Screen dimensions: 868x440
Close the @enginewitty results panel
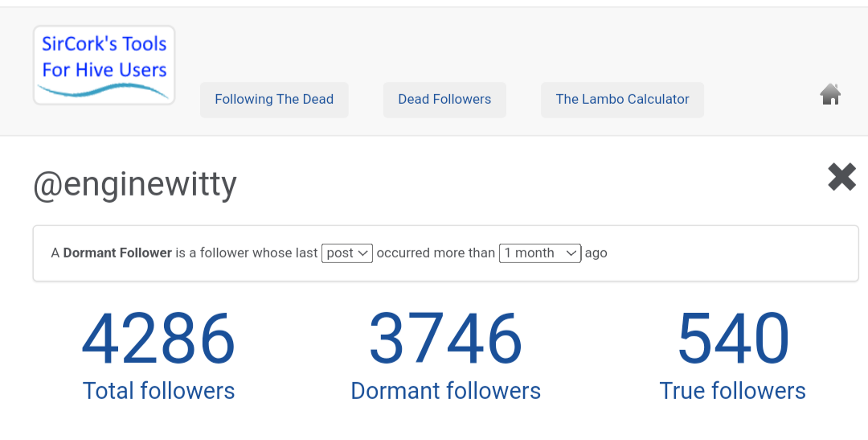[842, 177]
